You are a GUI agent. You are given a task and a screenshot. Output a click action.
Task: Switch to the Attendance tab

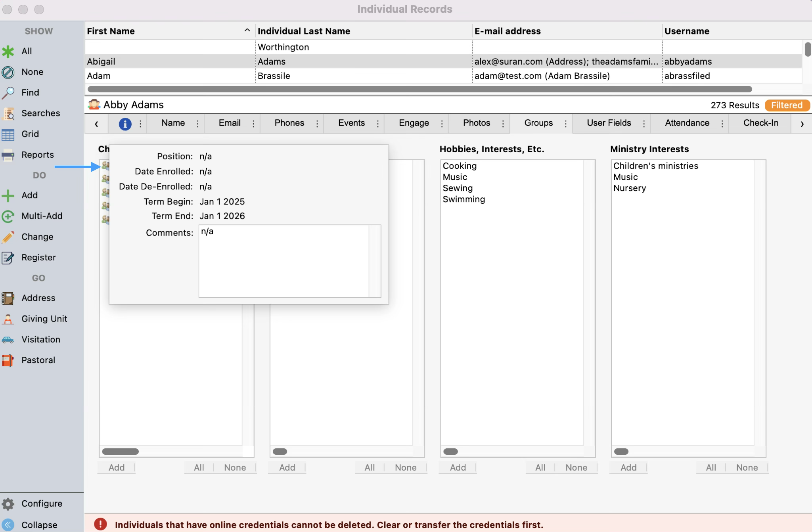687,123
